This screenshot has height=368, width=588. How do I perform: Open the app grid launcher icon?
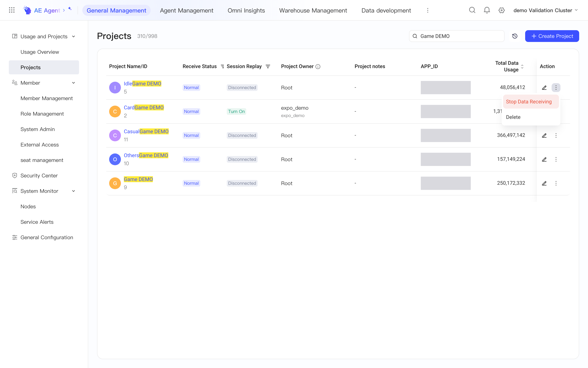click(x=12, y=10)
